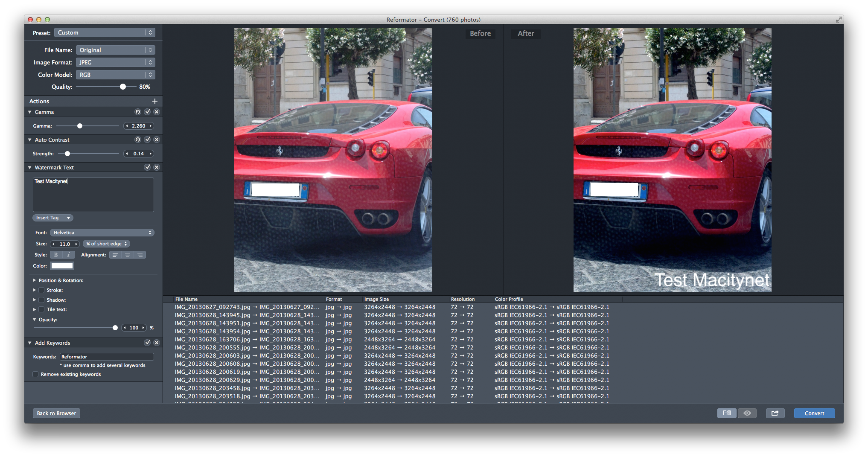The height and width of the screenshot is (457, 868).
Task: Open the File Name dropdown
Action: [116, 50]
